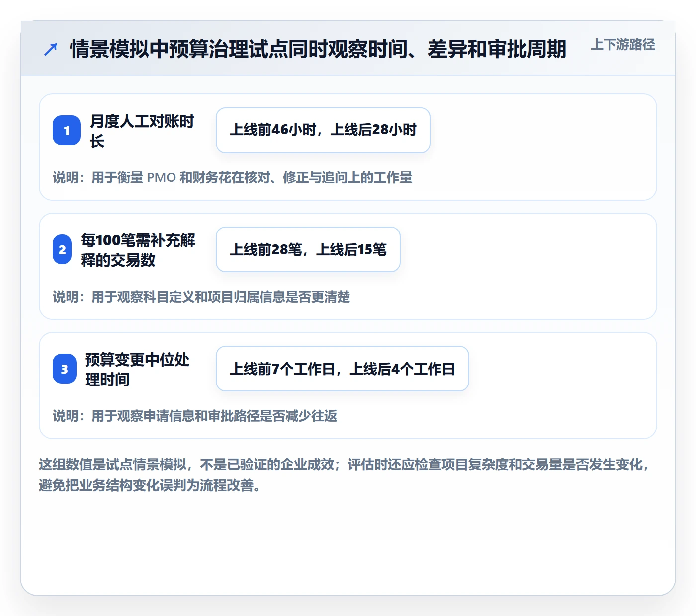Click the metric title 预算变更中位处理时间
This screenshot has width=696, height=616.
point(137,369)
